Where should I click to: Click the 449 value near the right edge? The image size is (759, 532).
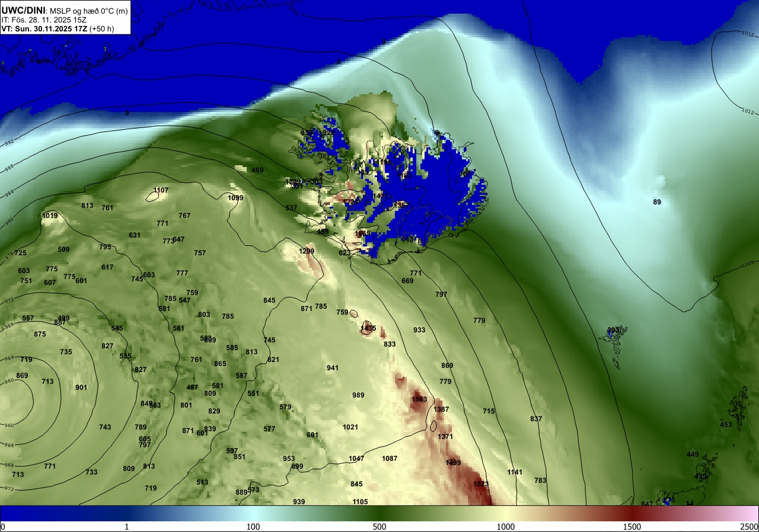tap(693, 454)
